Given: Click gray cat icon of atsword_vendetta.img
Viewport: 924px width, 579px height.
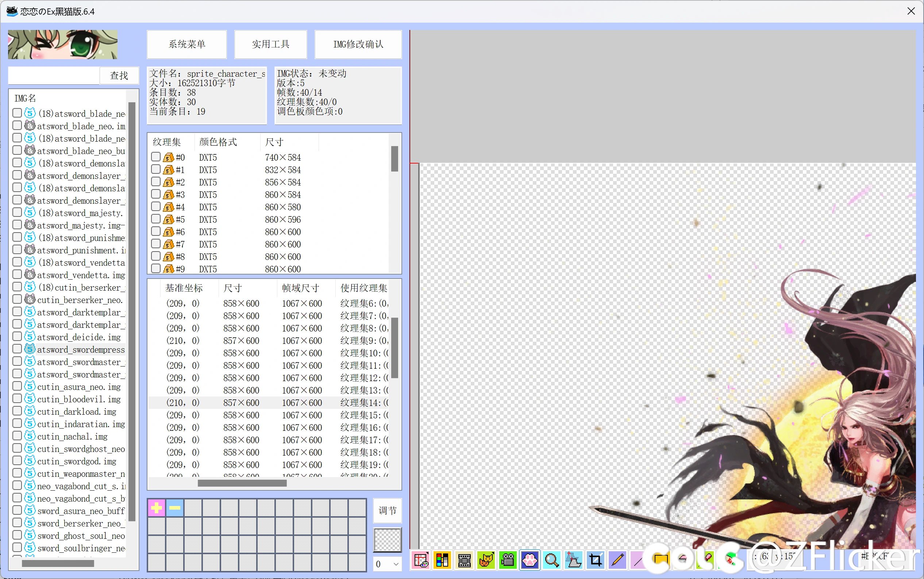Looking at the screenshot, I should pos(30,275).
